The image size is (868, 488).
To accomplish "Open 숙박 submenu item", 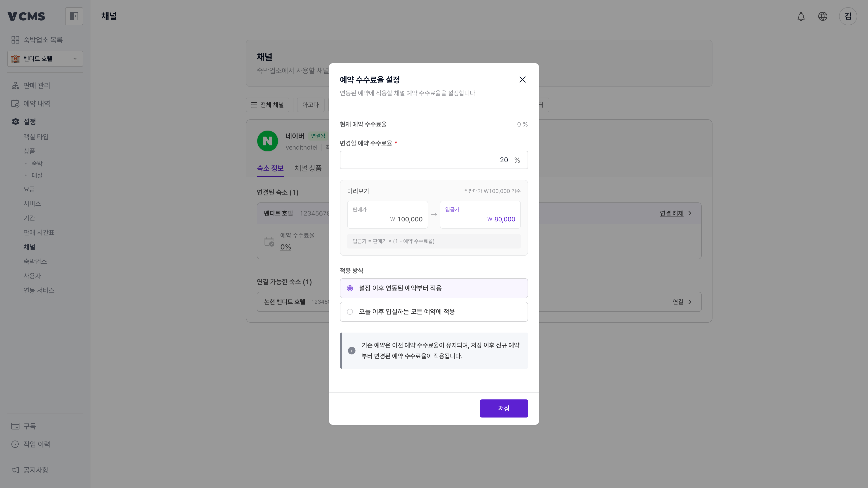I will [37, 163].
